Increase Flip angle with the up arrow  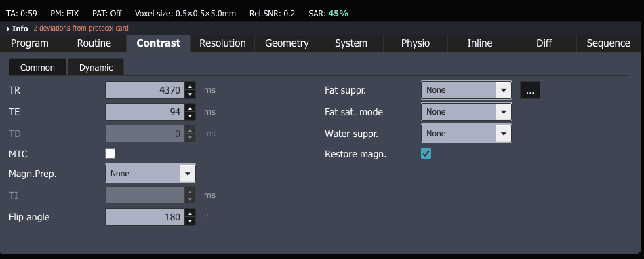(x=190, y=213)
